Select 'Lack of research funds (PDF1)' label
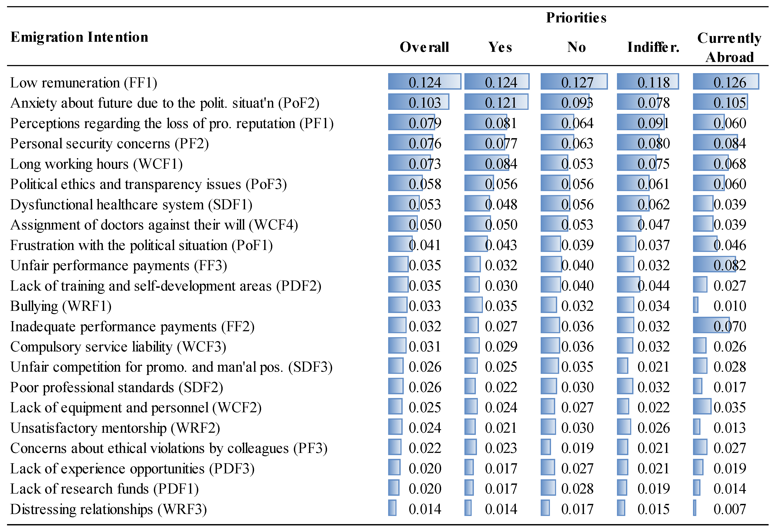 (104, 489)
